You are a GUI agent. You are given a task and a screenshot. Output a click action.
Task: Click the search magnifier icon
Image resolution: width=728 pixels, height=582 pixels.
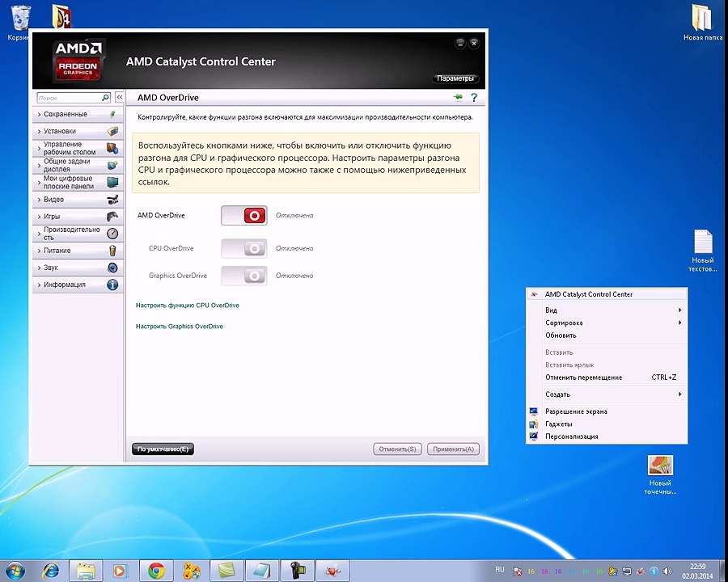tap(105, 98)
